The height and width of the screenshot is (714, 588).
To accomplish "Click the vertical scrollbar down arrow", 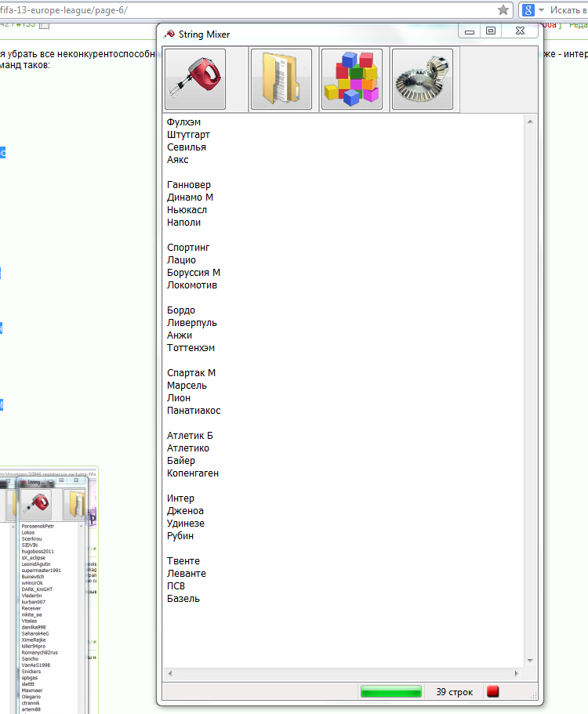I will click(x=530, y=660).
